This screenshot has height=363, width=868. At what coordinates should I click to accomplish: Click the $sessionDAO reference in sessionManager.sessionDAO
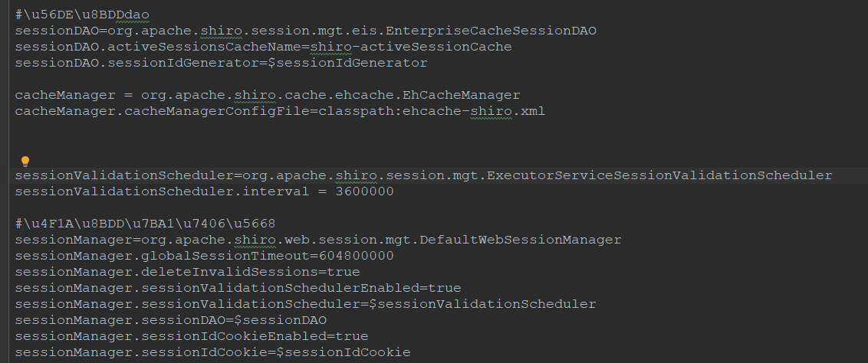pyautogui.click(x=280, y=320)
